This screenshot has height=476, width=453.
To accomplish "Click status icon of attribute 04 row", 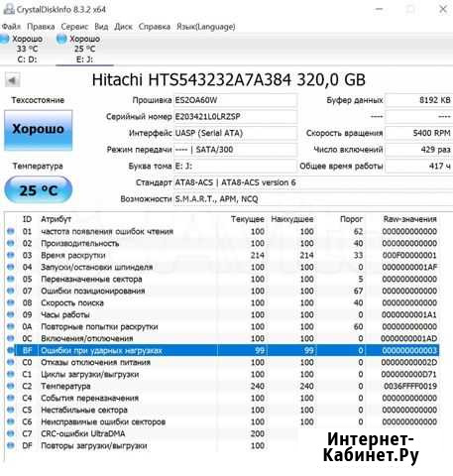I will point(11,267).
